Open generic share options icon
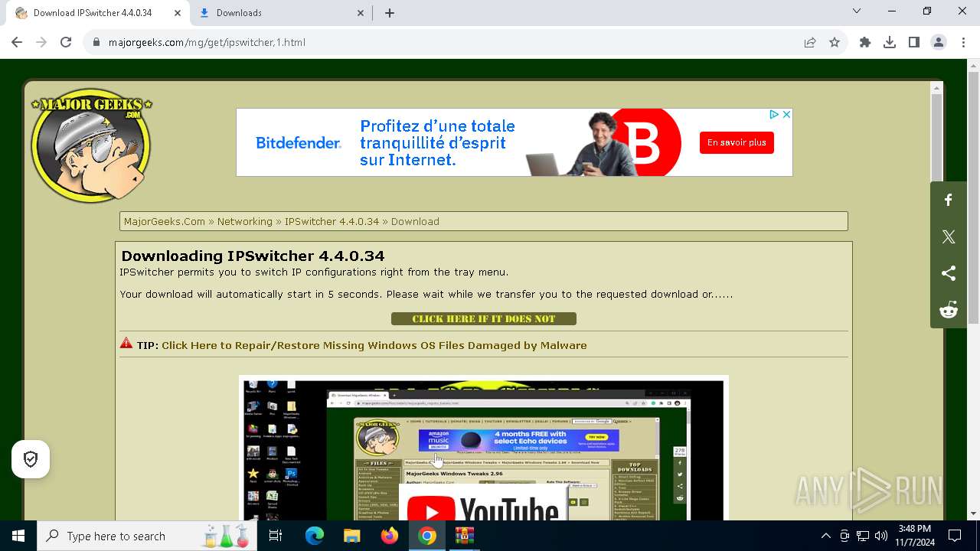The image size is (980, 551). coord(949,273)
